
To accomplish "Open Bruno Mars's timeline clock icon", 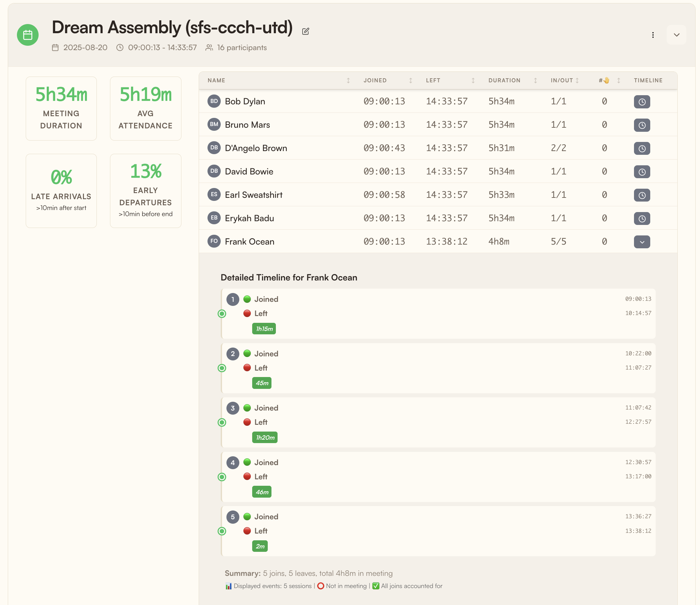I will coord(642,125).
